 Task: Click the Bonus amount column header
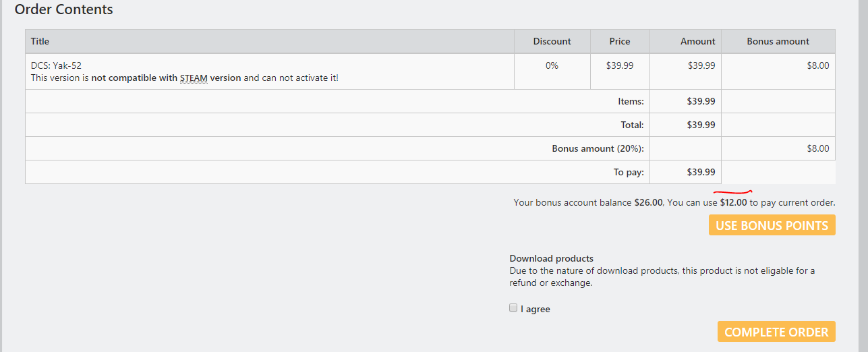778,41
